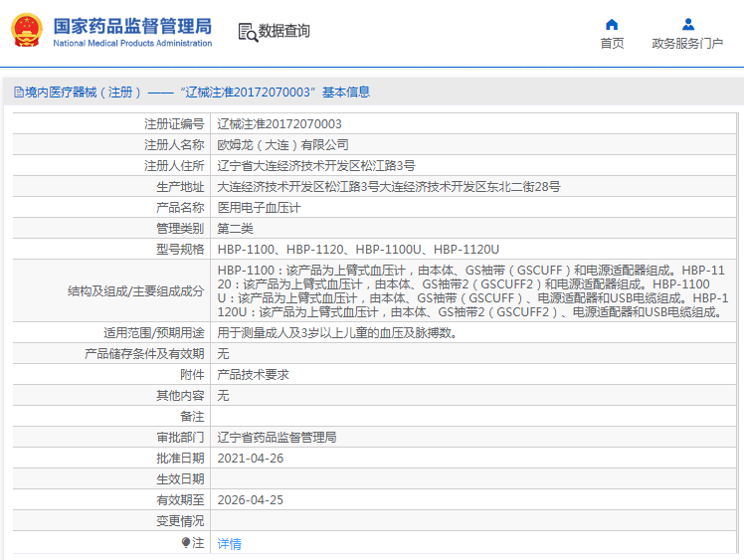
Task: Click the 备注 label
Action: pos(192,416)
